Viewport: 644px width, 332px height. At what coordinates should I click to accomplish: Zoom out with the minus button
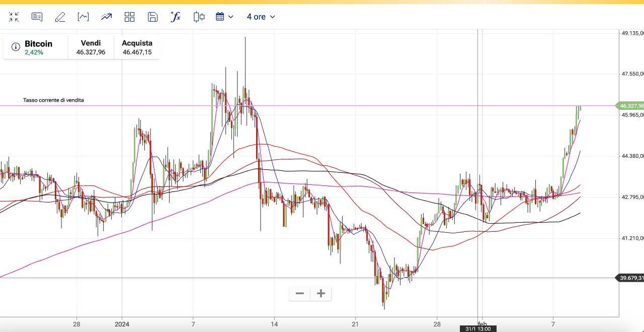(300, 293)
